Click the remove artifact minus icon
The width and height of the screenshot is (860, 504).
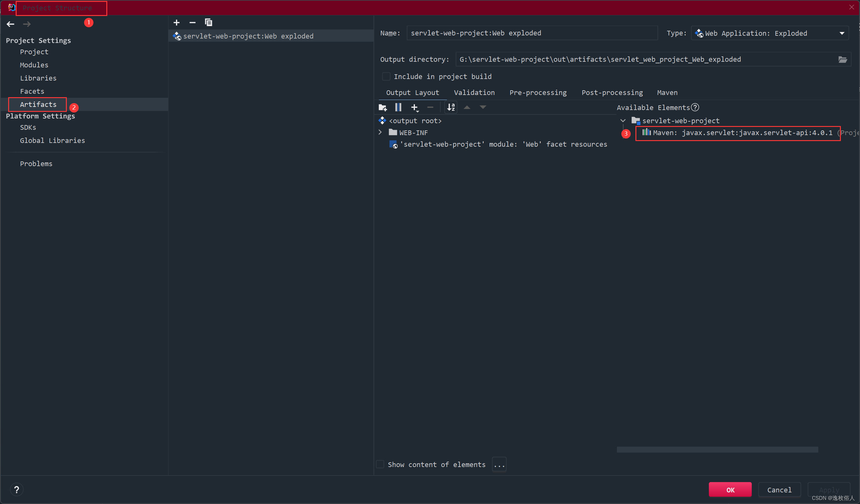point(192,23)
